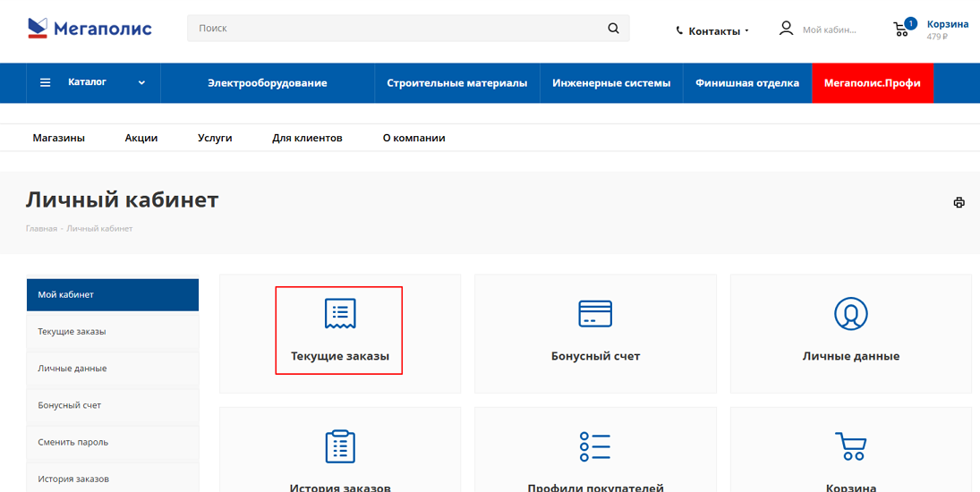The height and width of the screenshot is (492, 980).
Task: Click the person icon for Личные данные
Action: click(850, 313)
